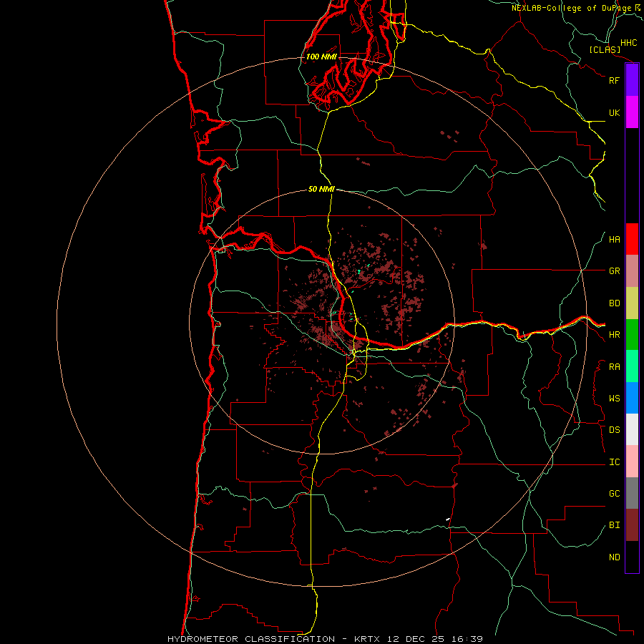
Task: Pick the RA bright green legend swatch
Action: (x=632, y=366)
